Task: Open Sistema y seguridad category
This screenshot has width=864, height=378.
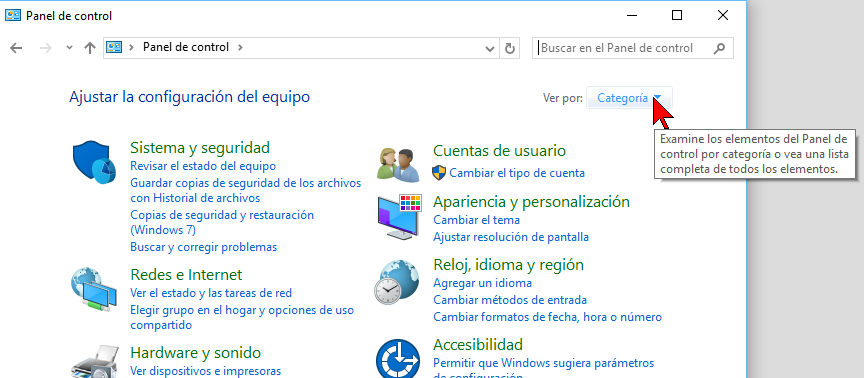Action: click(200, 148)
